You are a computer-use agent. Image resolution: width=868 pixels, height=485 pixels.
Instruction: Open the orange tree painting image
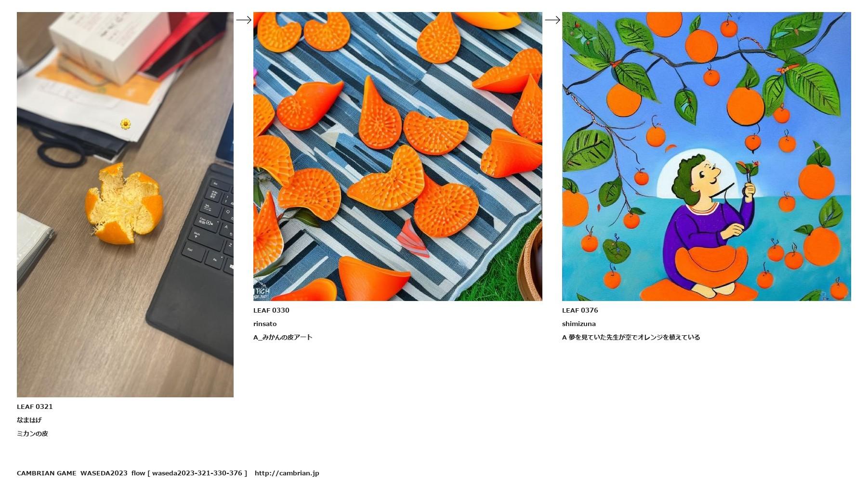pyautogui.click(x=707, y=157)
